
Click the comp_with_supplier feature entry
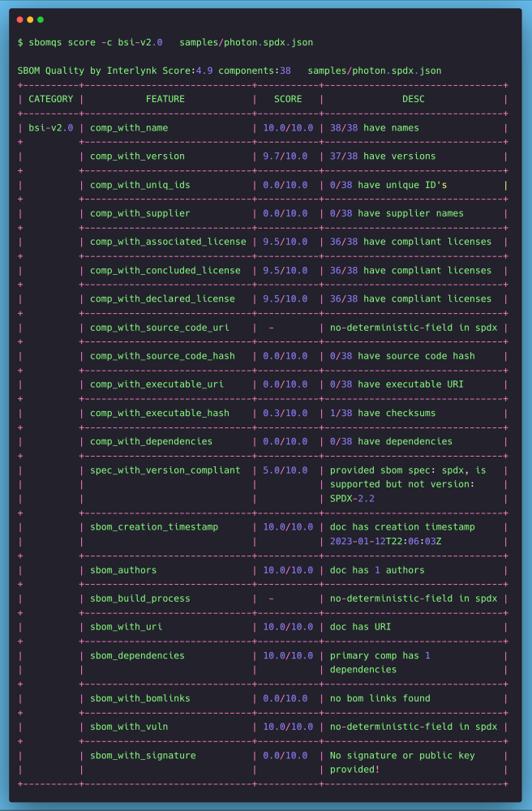click(139, 213)
